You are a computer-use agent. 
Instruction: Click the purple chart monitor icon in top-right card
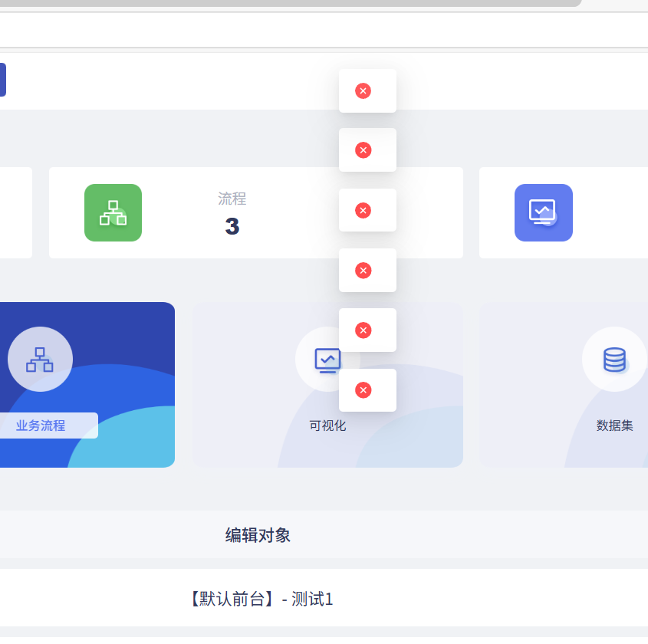coord(544,212)
